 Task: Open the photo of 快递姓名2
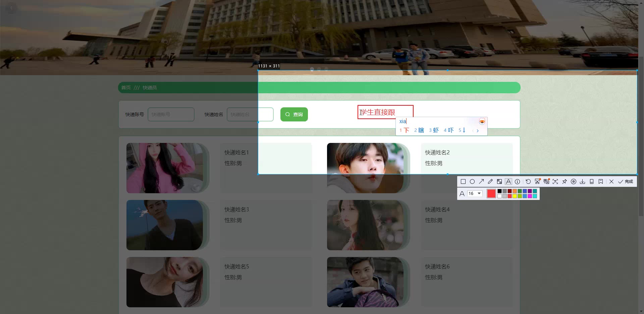[365, 168]
